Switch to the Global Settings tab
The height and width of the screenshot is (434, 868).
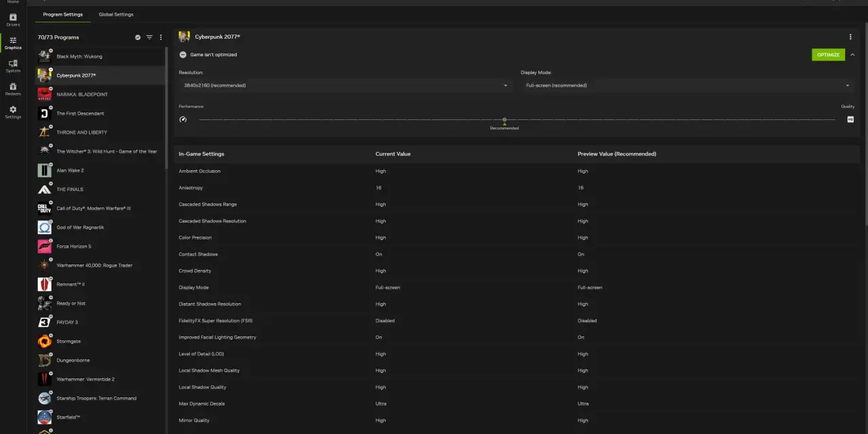116,14
